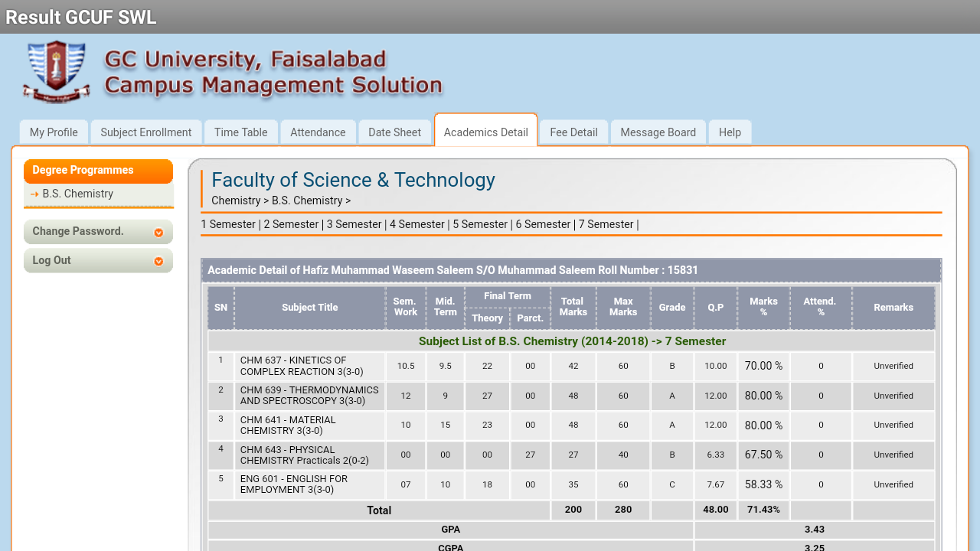Click the 58.33 % marks for ENG 601
This screenshot has width=980, height=551.
(x=763, y=484)
